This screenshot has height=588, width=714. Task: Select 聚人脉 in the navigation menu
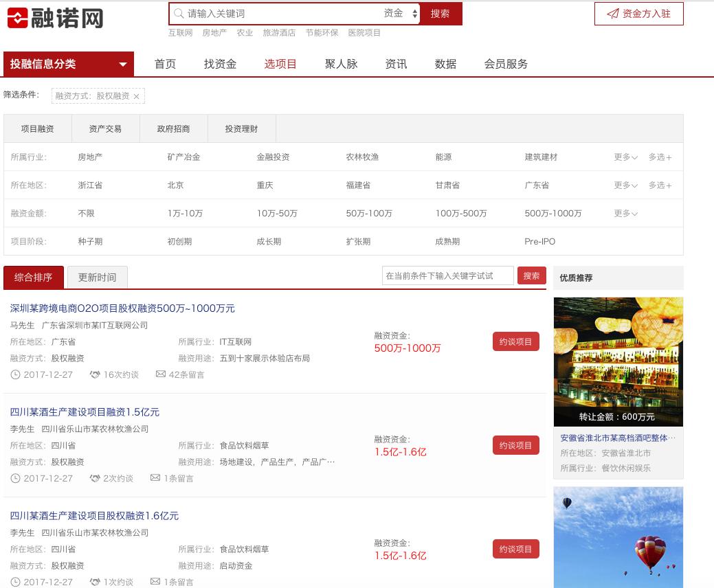[x=342, y=63]
